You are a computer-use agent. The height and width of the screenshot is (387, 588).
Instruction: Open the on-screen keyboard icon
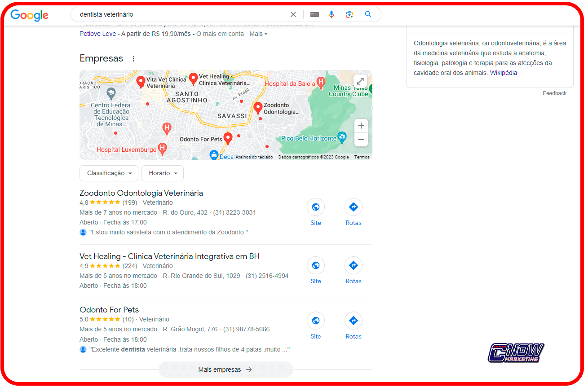coord(314,14)
